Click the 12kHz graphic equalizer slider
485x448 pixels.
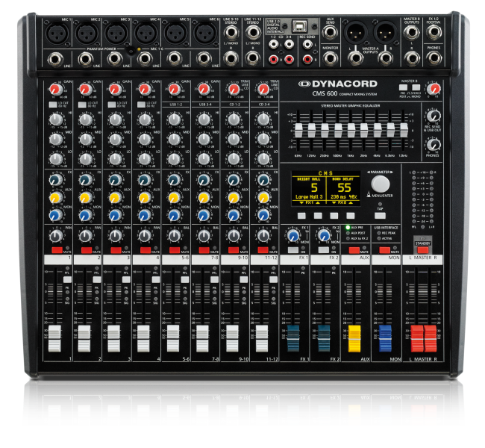pos(404,131)
